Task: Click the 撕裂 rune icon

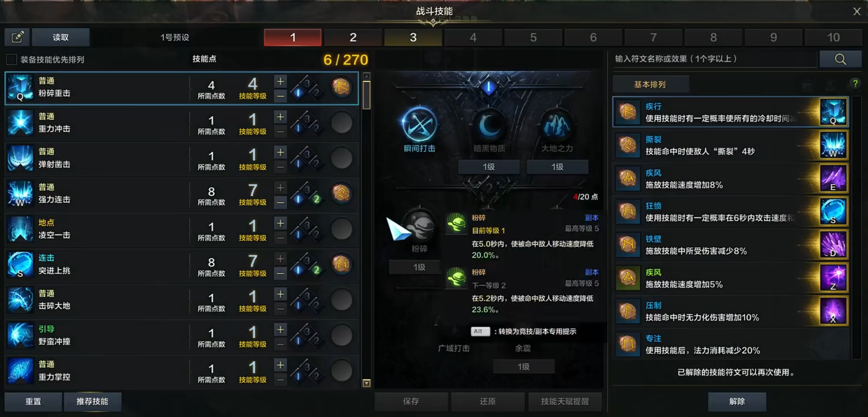Action: (x=628, y=145)
